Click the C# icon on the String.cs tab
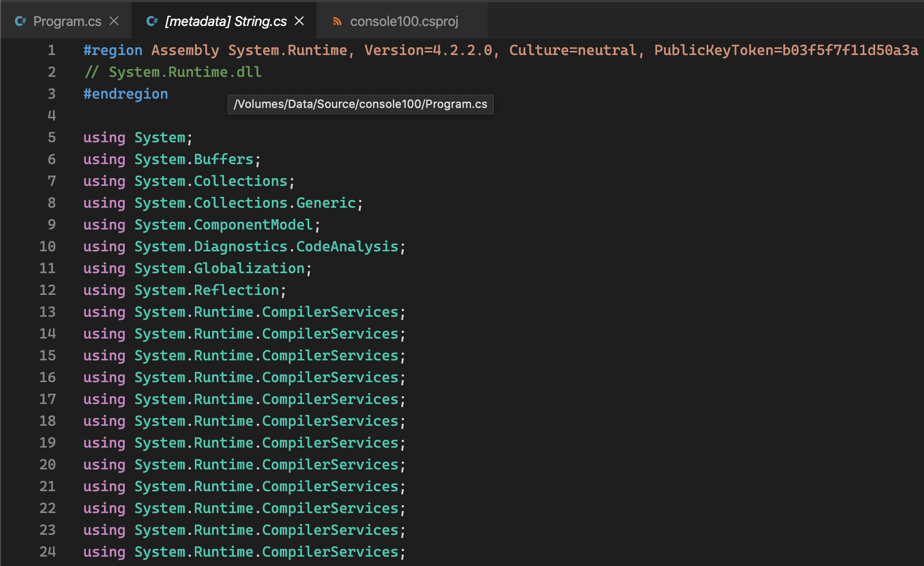Screen dimensions: 924x566 point(151,21)
